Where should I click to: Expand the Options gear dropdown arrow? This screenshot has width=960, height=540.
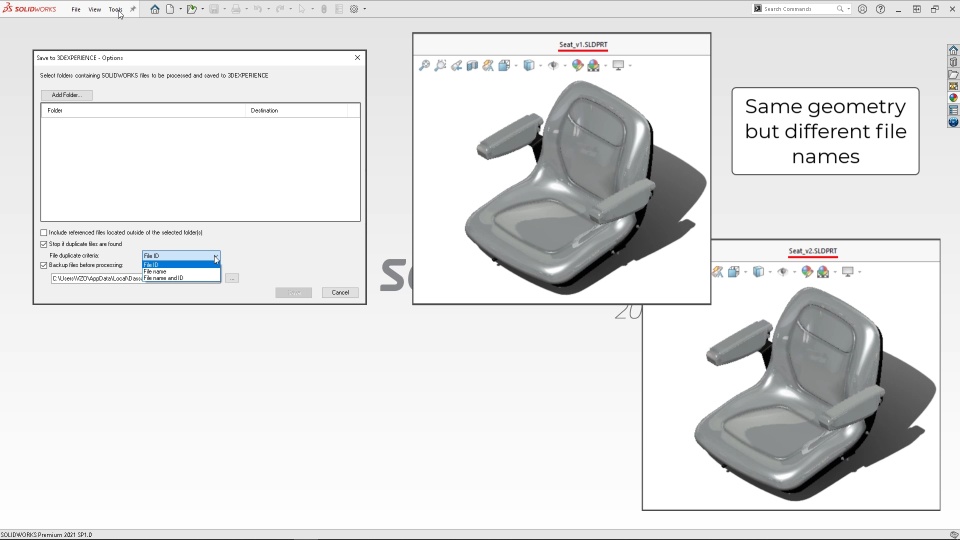pyautogui.click(x=364, y=9)
